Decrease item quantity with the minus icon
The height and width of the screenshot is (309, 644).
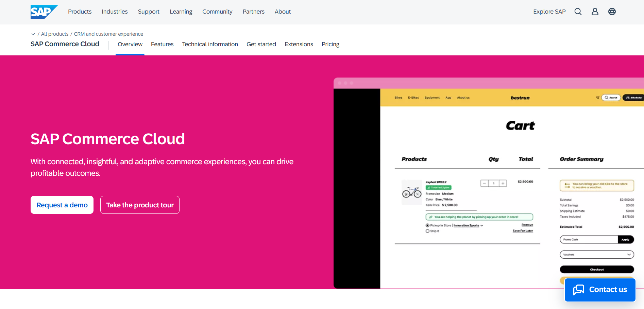tap(484, 183)
